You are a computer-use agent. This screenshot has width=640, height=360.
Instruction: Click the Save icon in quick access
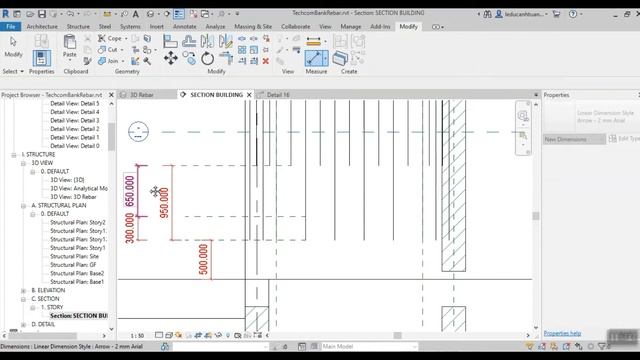pyautogui.click(x=42, y=14)
